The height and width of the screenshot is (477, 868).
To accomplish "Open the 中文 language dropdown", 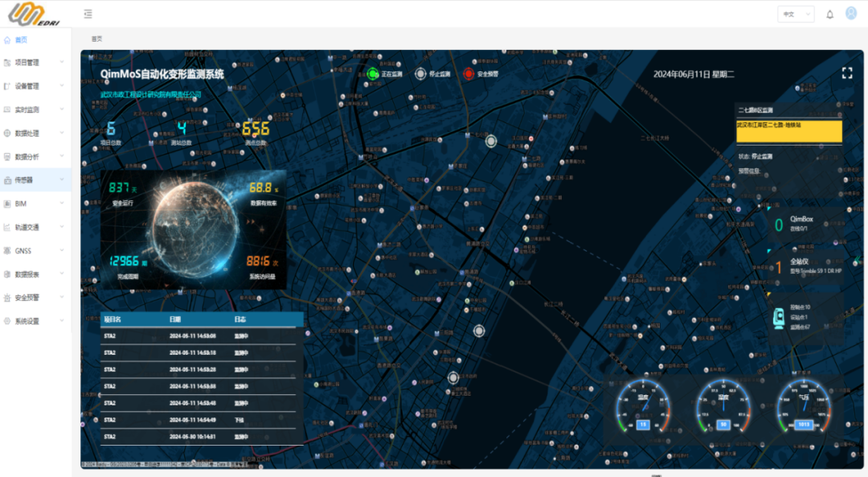I will pyautogui.click(x=795, y=14).
